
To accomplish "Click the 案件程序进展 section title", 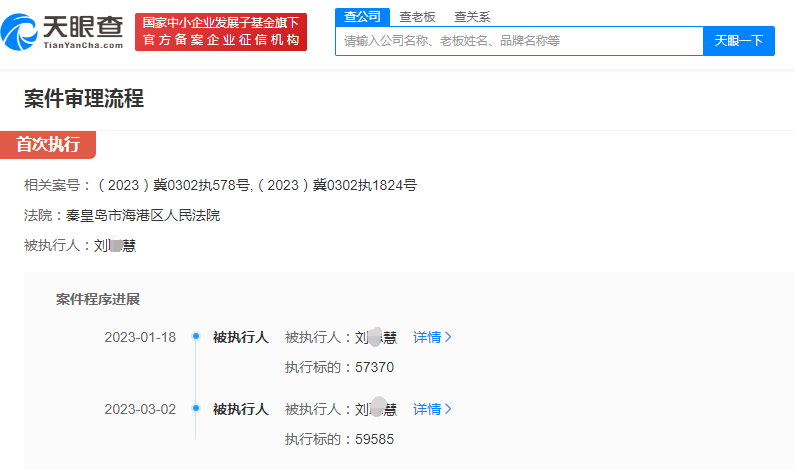I will tap(98, 299).
